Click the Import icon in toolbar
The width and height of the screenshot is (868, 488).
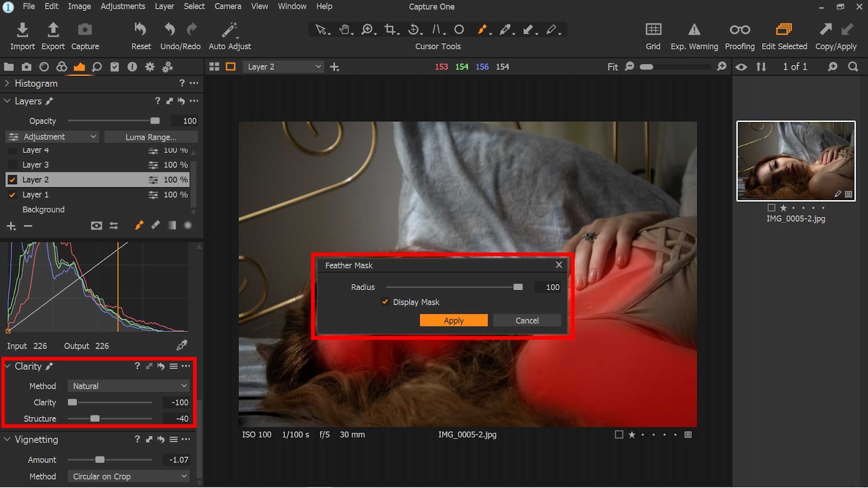coord(22,30)
